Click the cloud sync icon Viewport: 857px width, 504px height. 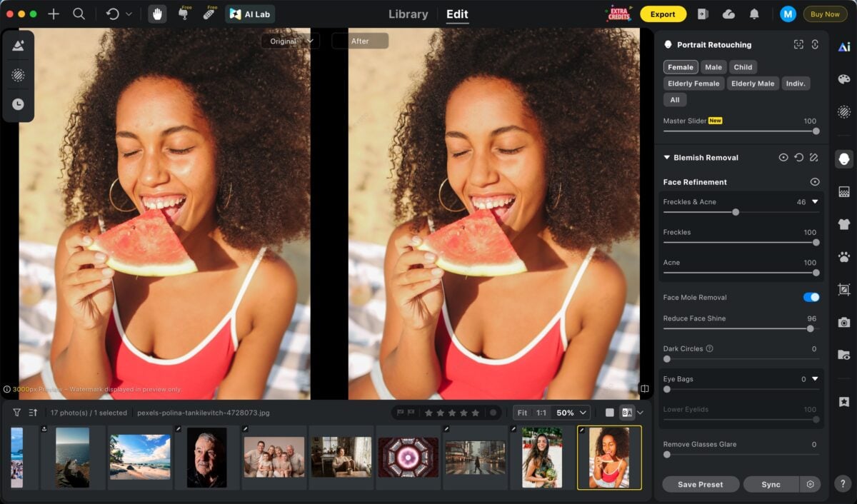pos(728,14)
